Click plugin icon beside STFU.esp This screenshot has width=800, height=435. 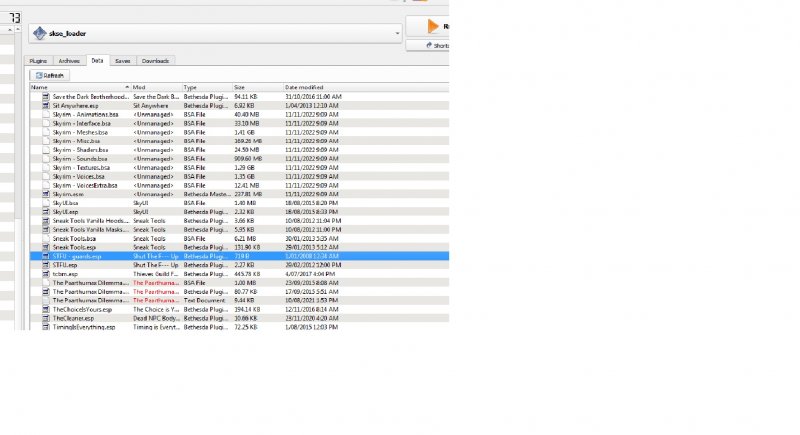(x=45, y=265)
